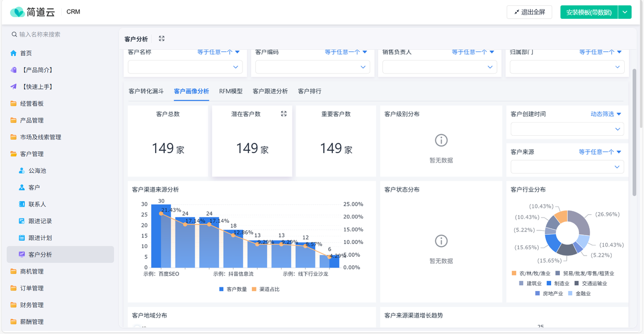Click the home icon beside 首页
The width and height of the screenshot is (644, 334).
pos(13,53)
